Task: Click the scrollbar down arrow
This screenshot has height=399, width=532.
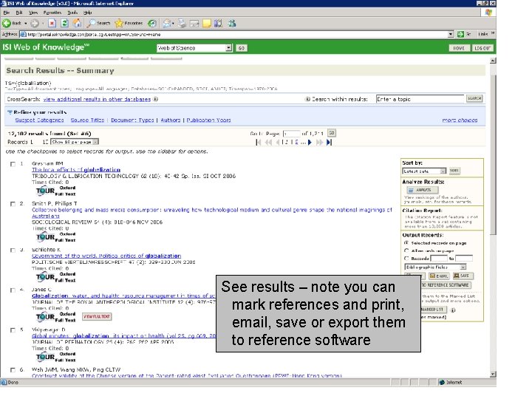Action: (x=493, y=374)
